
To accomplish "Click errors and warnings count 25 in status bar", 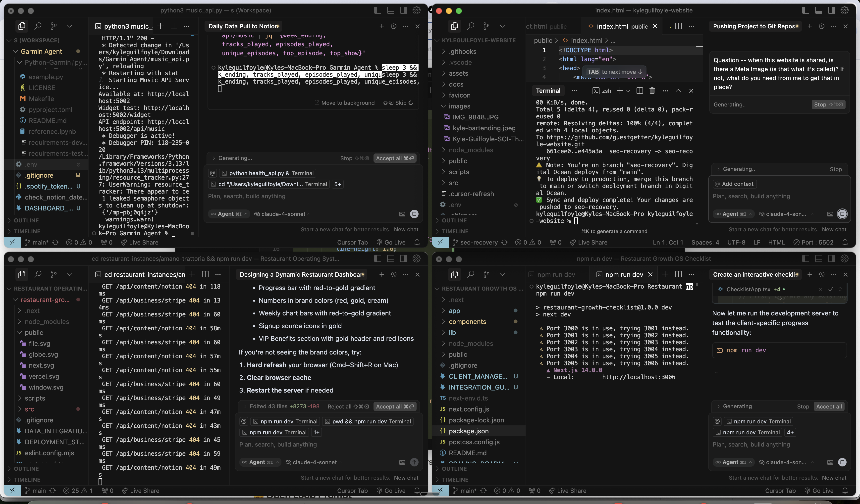I will click(78, 491).
